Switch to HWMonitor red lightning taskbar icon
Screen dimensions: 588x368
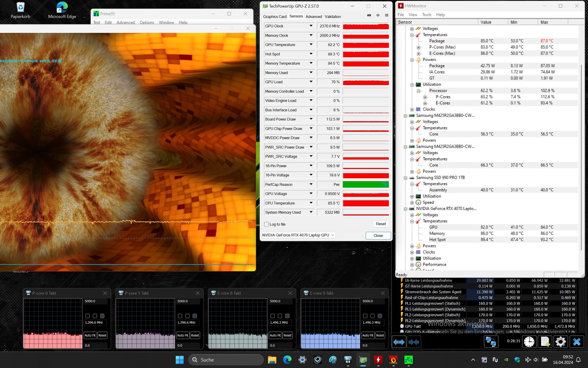pyautogui.click(x=378, y=360)
